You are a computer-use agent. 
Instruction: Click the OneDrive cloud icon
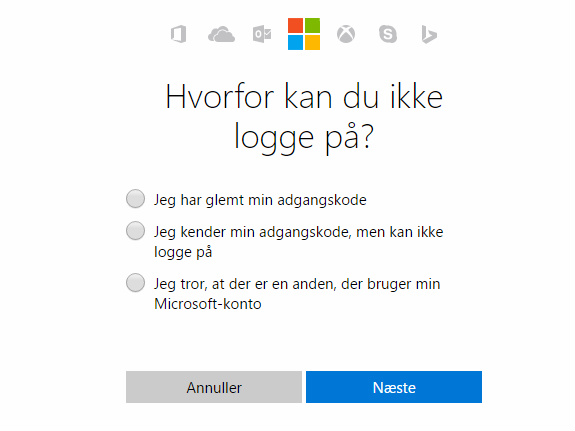pyautogui.click(x=221, y=34)
